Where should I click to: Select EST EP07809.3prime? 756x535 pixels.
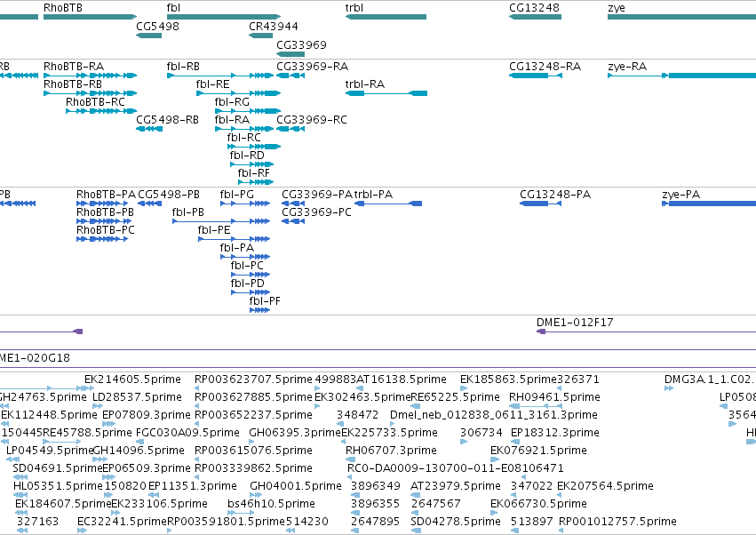pyautogui.click(x=147, y=415)
